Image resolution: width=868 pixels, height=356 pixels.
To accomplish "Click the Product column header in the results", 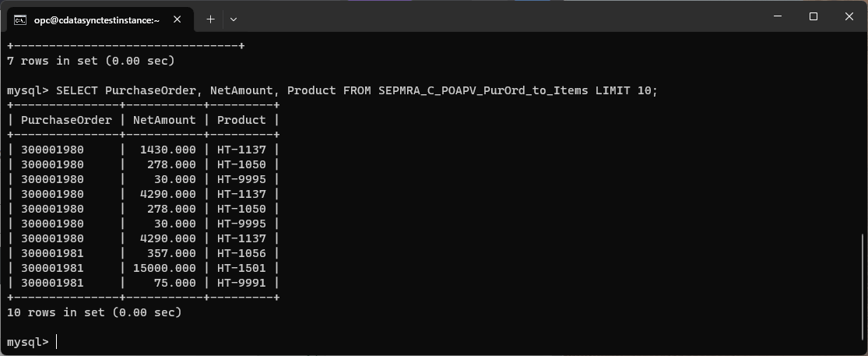I will (x=241, y=120).
